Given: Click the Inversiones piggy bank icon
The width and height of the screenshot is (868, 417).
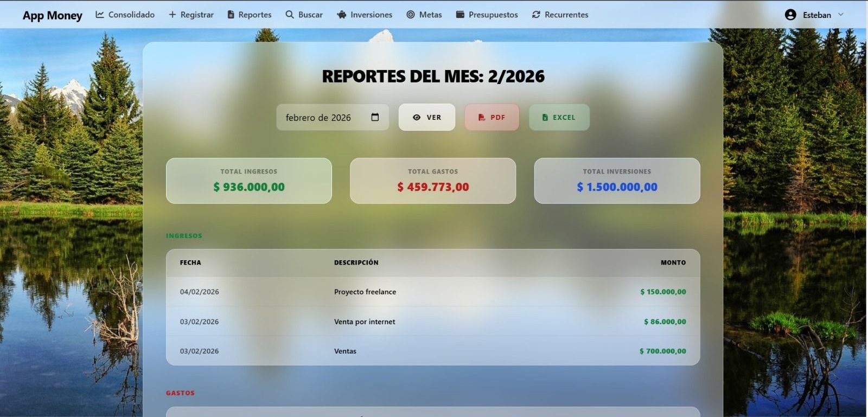Looking at the screenshot, I should pos(342,15).
